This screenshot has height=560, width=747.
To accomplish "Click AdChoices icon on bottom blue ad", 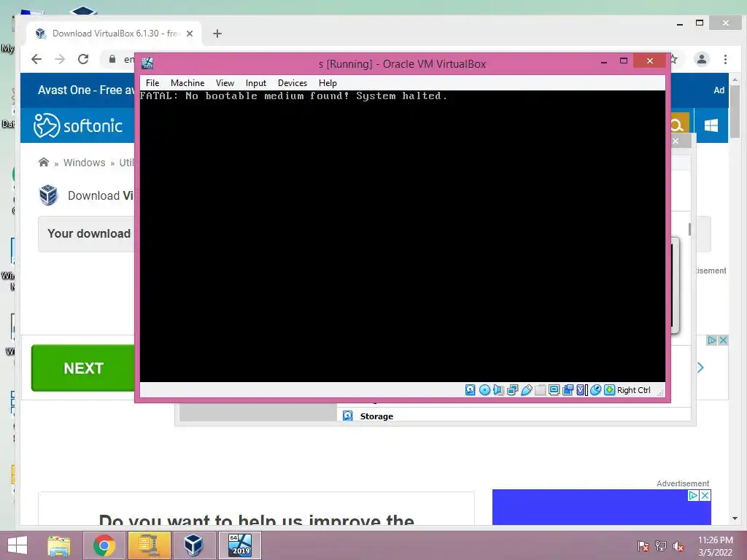I will tap(694, 495).
